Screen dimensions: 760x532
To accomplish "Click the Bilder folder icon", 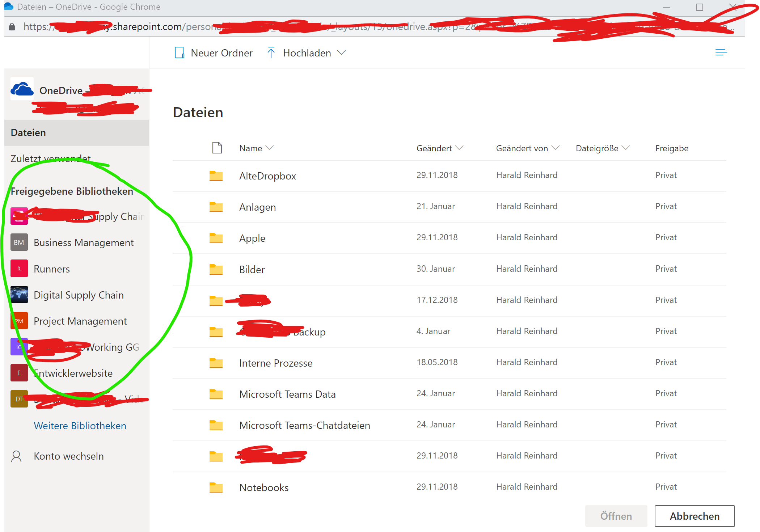I will click(x=216, y=269).
